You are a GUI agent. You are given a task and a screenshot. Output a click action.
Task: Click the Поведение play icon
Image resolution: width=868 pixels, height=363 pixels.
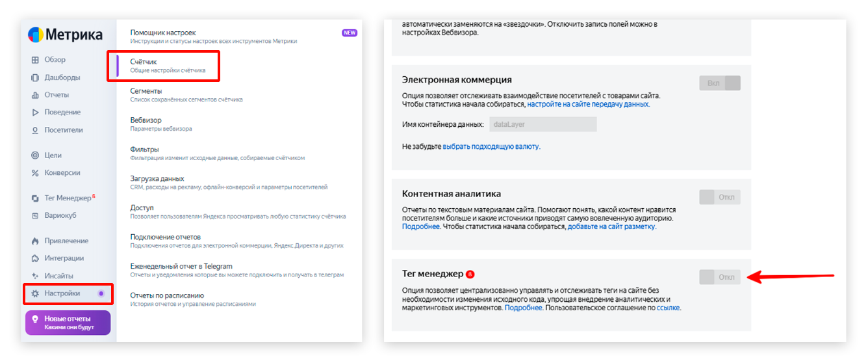(35, 113)
